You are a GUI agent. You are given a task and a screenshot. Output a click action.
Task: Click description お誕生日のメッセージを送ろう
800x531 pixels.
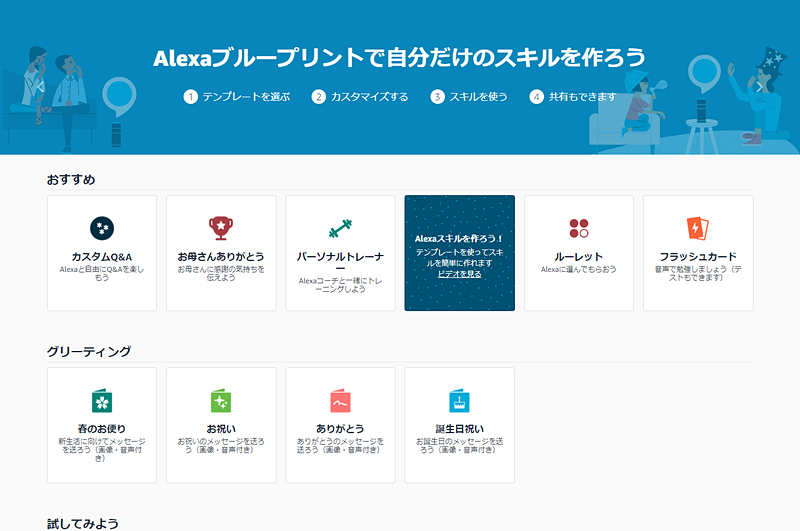tap(460, 446)
